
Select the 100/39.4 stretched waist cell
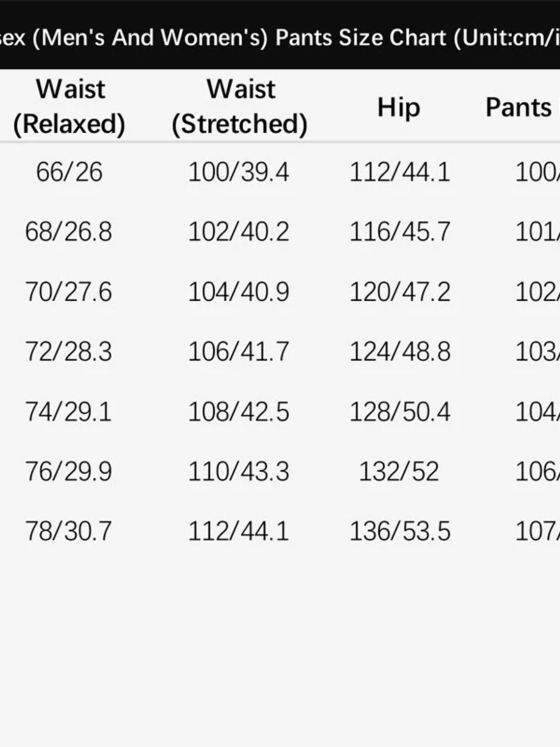239,172
